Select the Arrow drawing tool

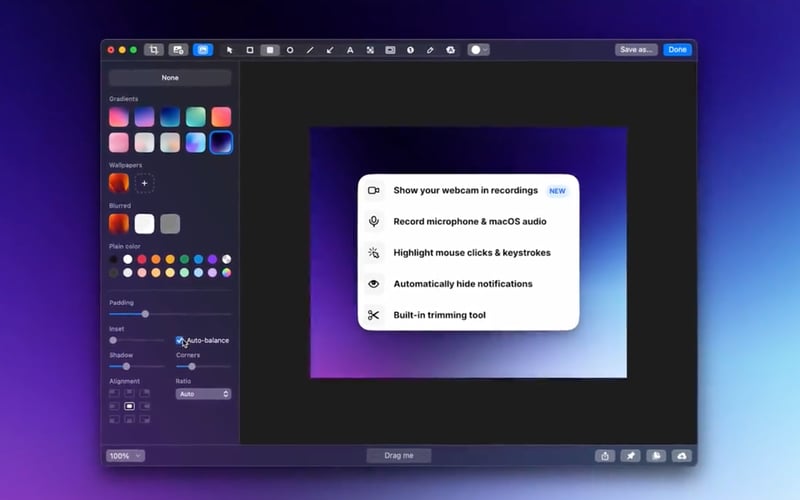(330, 50)
